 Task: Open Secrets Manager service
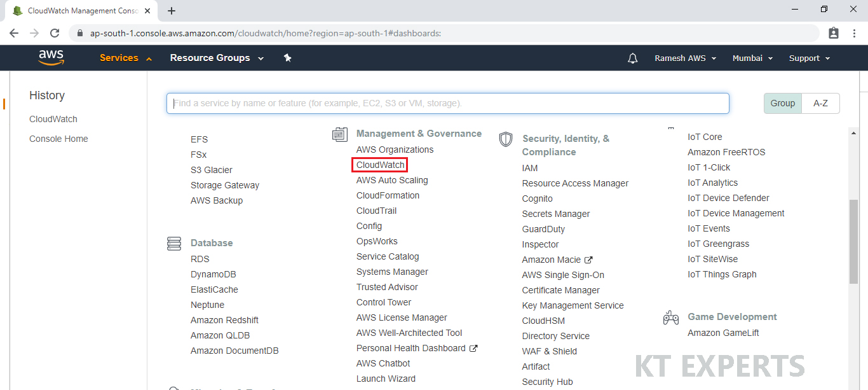[x=556, y=214]
